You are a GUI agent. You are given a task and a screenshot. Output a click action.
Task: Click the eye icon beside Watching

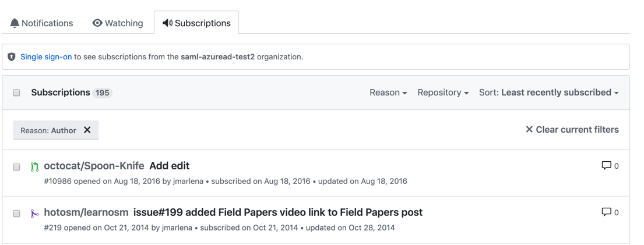tap(97, 23)
